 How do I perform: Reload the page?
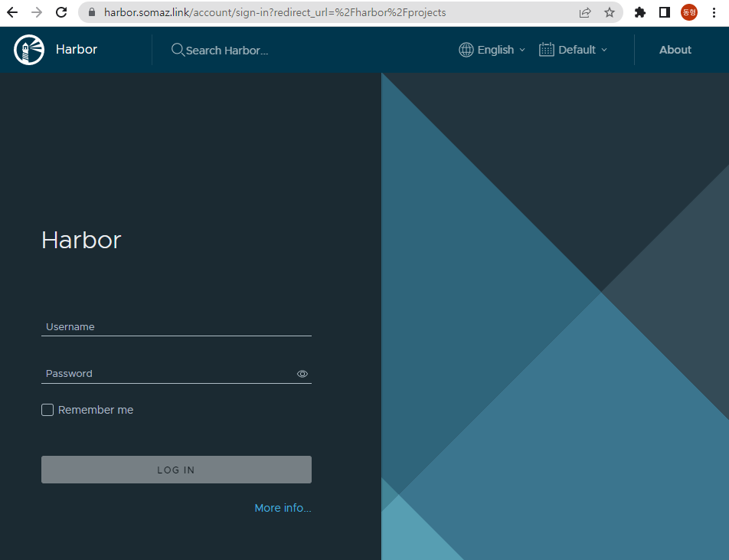click(x=61, y=12)
